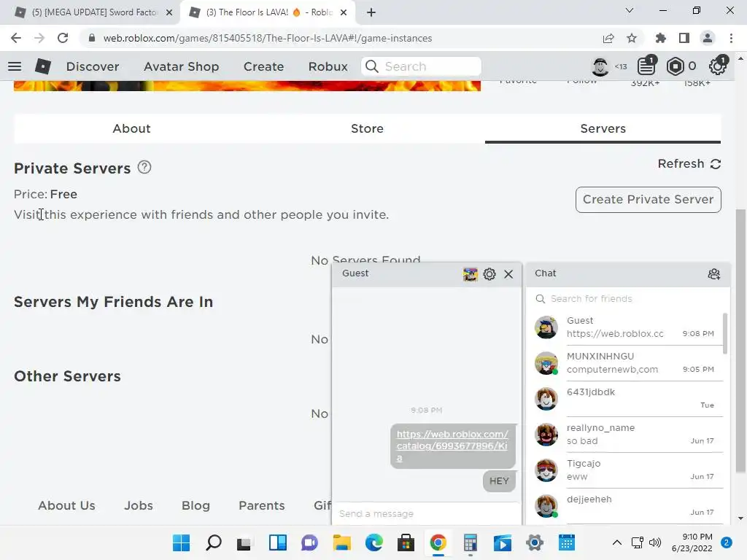This screenshot has height=560, width=747.
Task: Open Chrome extensions puzzle icon
Action: (x=661, y=38)
